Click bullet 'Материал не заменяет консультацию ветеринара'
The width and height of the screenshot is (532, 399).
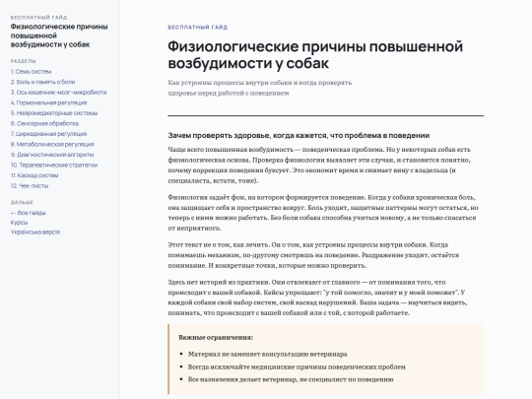(268, 355)
